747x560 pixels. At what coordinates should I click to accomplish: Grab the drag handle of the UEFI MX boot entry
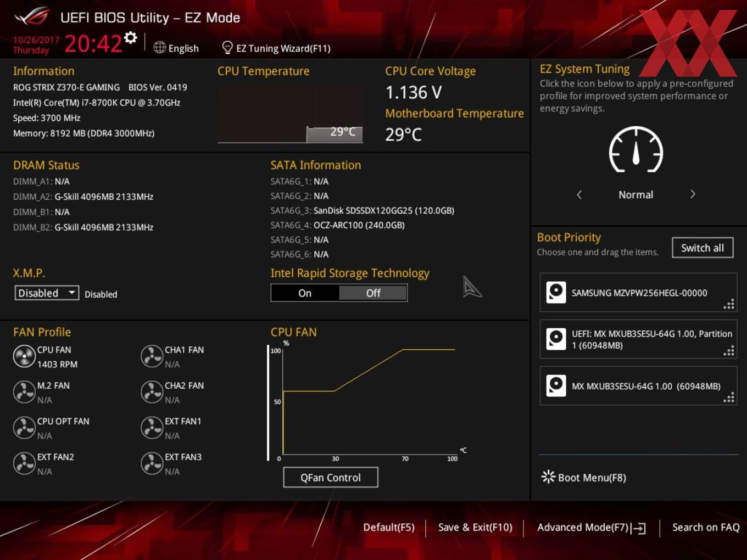pos(729,351)
